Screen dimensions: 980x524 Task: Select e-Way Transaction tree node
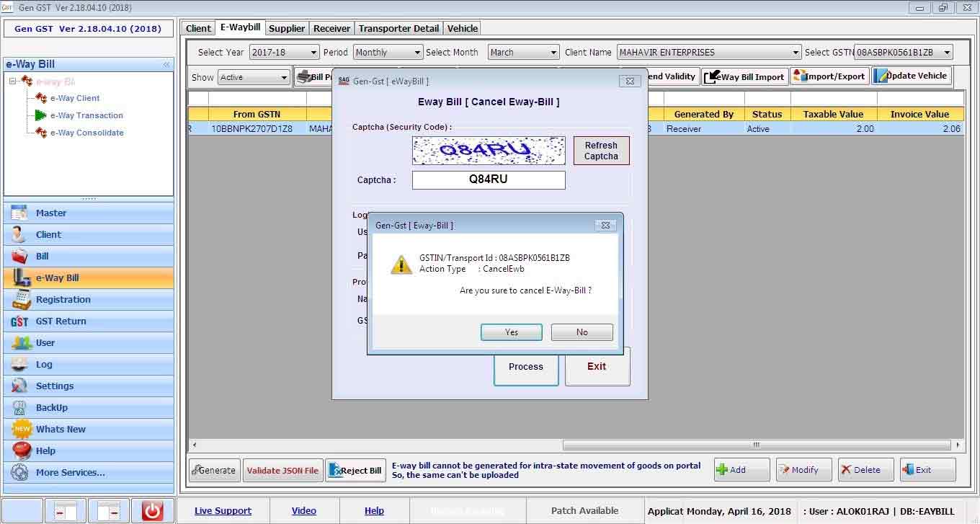tap(86, 115)
